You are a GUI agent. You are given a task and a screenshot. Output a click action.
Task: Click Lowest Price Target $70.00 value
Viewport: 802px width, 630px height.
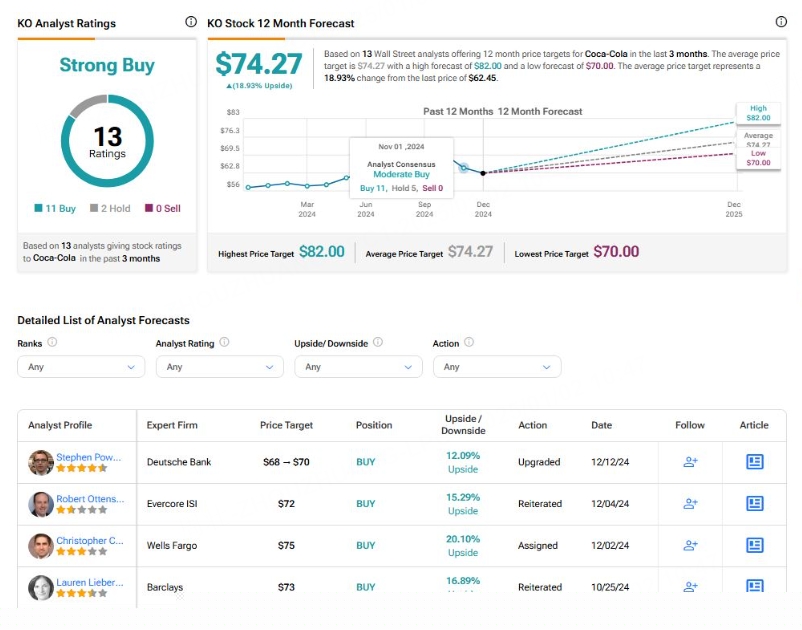616,252
